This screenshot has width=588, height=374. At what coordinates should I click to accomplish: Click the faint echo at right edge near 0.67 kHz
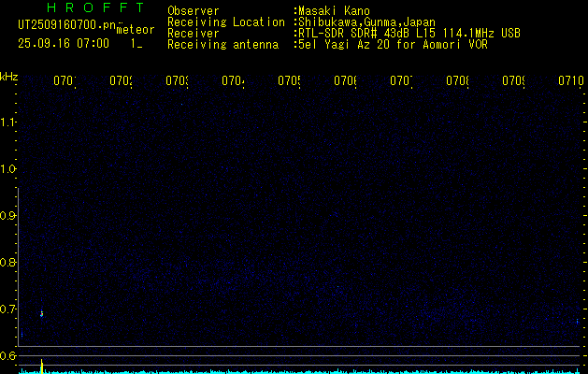[577, 322]
